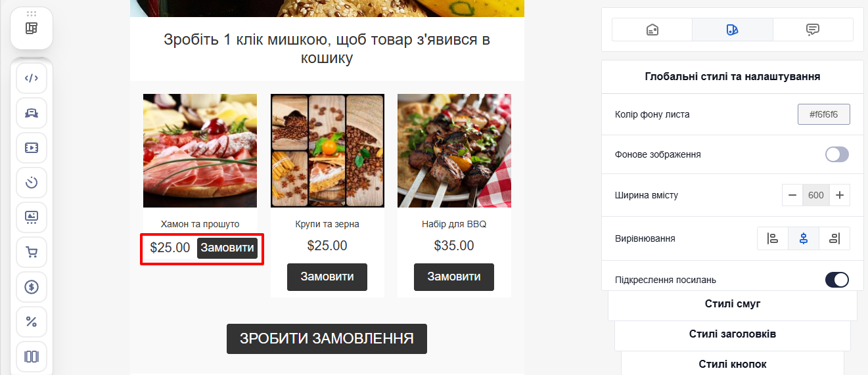Open the #f6f6f6 background color swatch
Image resolution: width=868 pixels, height=375 pixels.
coord(824,114)
